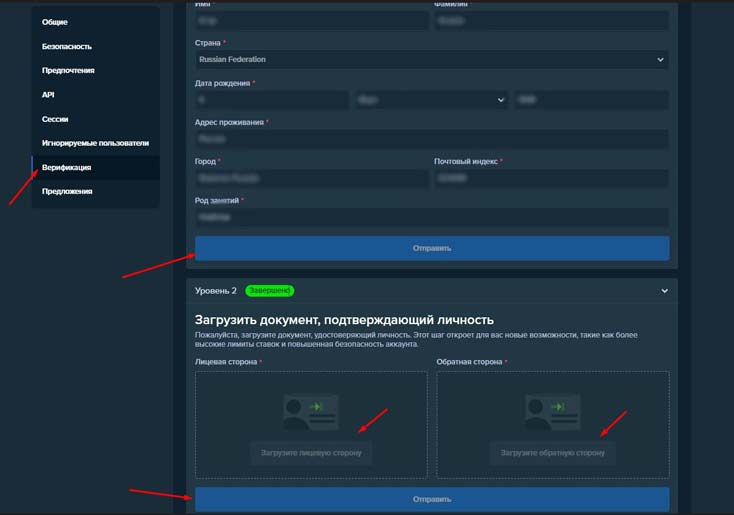Open the API settings item
This screenshot has height=515, width=734.
(48, 95)
